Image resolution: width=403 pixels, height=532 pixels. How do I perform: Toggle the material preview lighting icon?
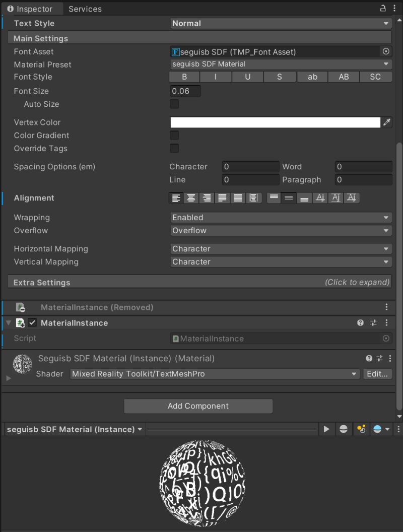[361, 429]
